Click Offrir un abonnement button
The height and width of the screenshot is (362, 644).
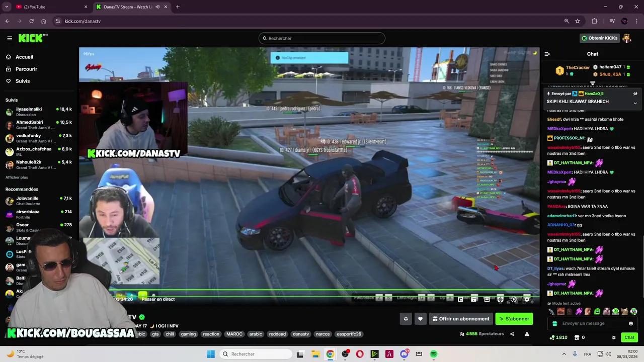460,319
